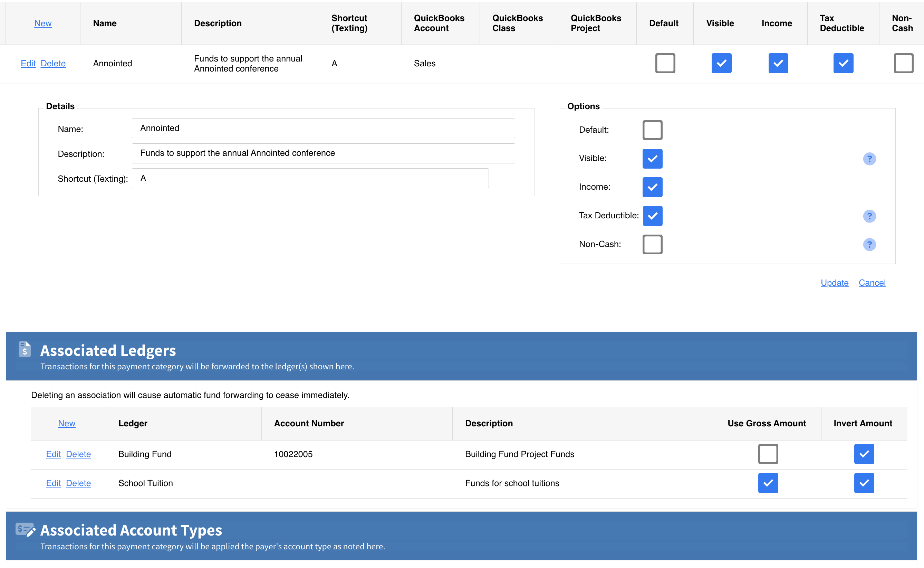Image resolution: width=924 pixels, height=568 pixels.
Task: Disable the Income checkbox in Options panel
Action: [652, 187]
